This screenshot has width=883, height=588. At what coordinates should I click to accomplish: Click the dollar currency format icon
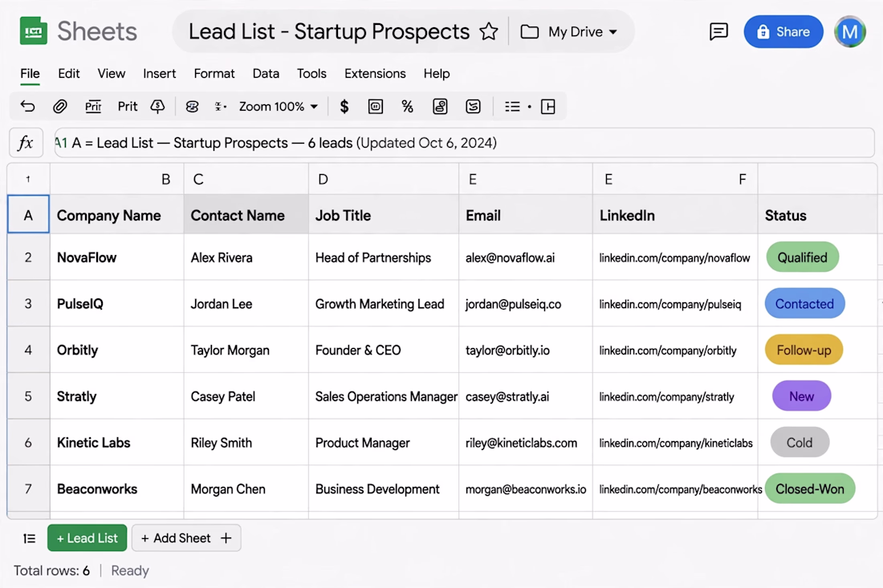[x=344, y=107]
